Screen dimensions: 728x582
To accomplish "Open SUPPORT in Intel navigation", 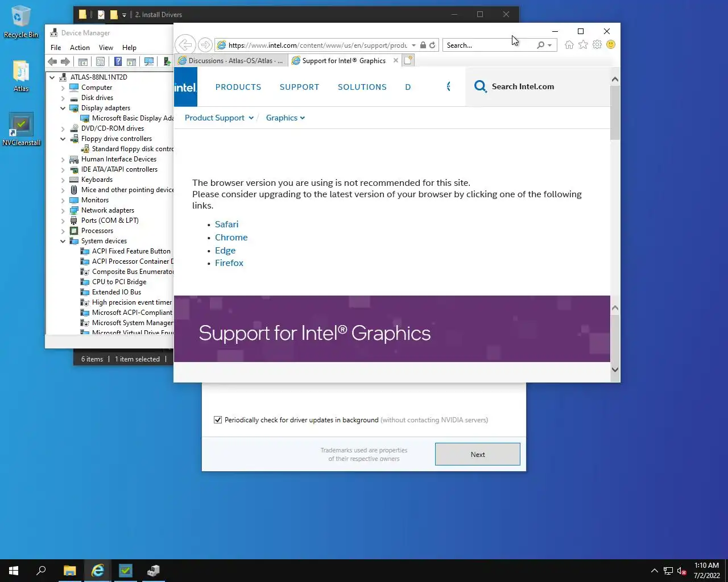I will pos(299,87).
